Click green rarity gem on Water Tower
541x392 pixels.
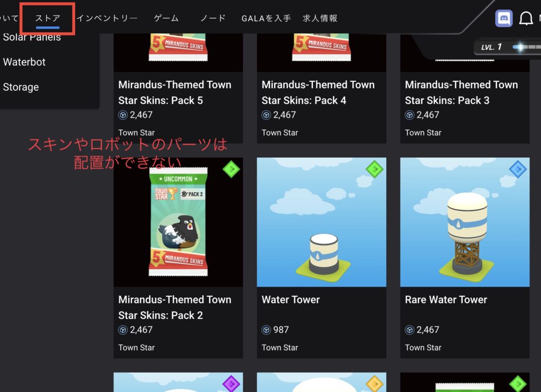[375, 169]
